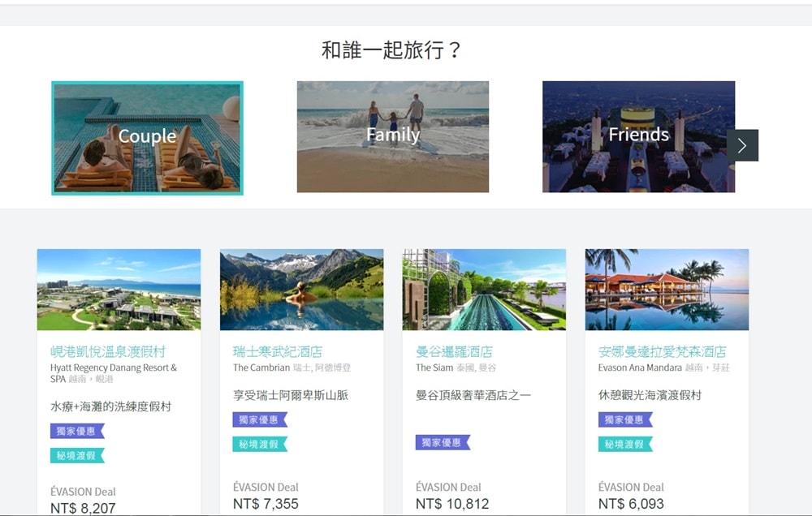The width and height of the screenshot is (812, 516).
Task: Open Evason Ana Mandara resort photo
Action: point(667,290)
